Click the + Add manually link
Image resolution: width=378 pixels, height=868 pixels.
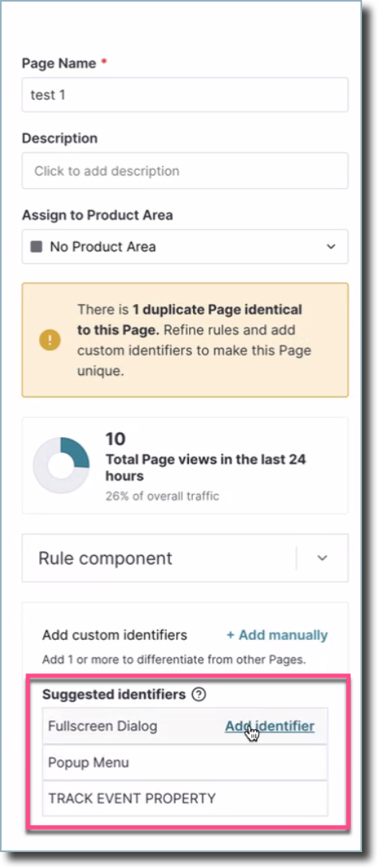pyautogui.click(x=278, y=635)
